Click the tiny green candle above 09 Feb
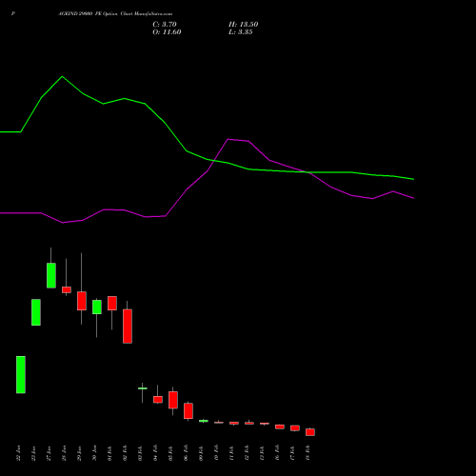This screenshot has height=476, width=476. coord(204,421)
